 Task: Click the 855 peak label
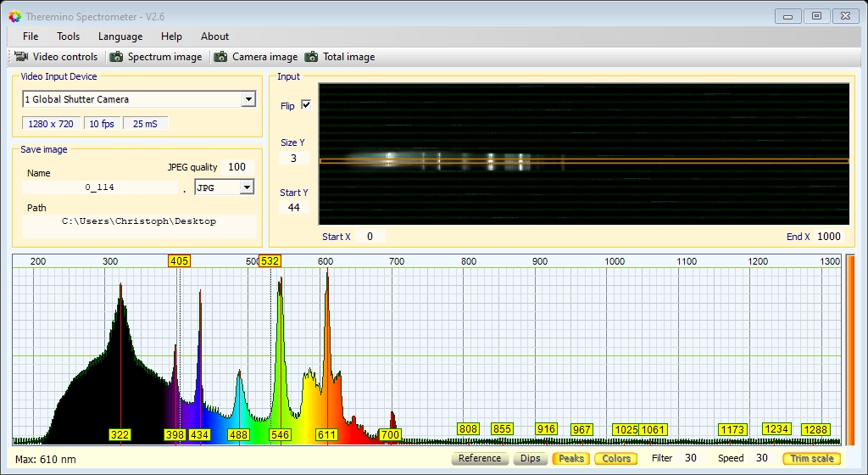click(502, 428)
